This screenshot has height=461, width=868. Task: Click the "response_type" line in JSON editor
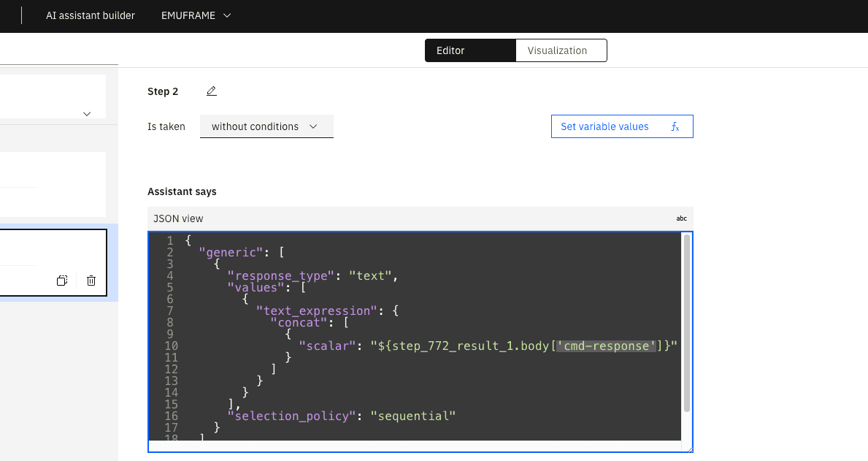click(314, 275)
